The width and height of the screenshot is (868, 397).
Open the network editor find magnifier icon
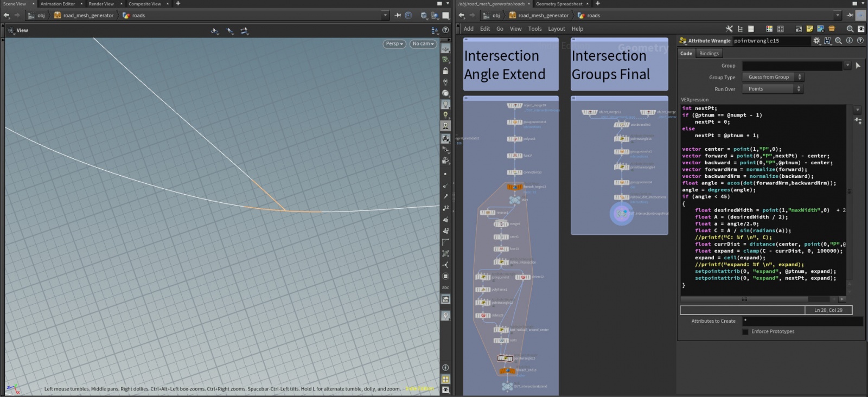pyautogui.click(x=850, y=29)
